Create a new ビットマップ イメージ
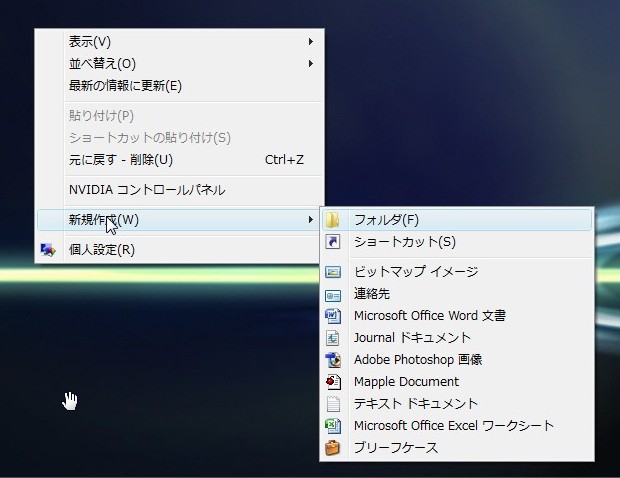The width and height of the screenshot is (620, 478). coord(457,272)
